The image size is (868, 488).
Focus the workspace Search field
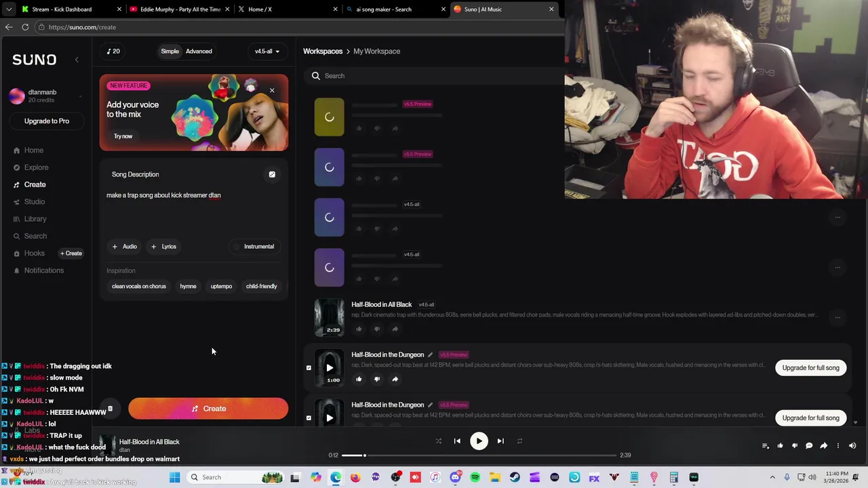pos(434,76)
